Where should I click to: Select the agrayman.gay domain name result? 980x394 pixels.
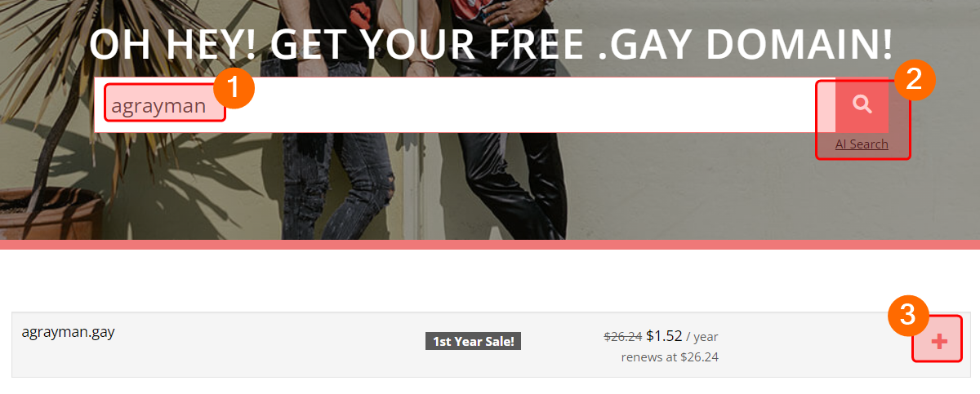(x=68, y=332)
